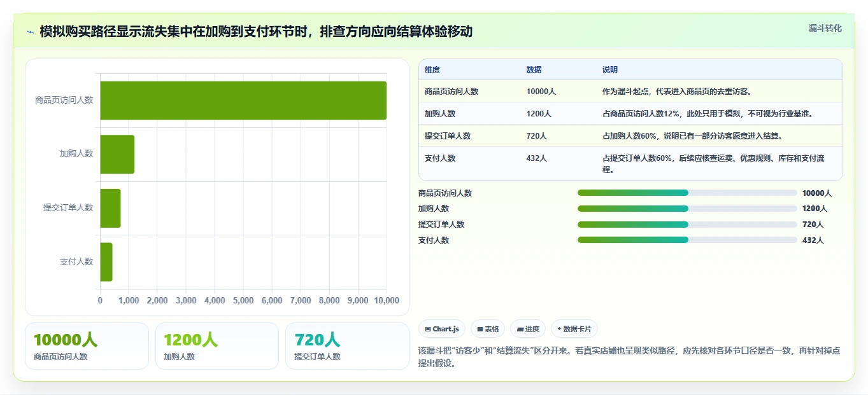Screen dimensions: 868x395
Task: Click the lightning icon before the title
Action: [x=31, y=32]
